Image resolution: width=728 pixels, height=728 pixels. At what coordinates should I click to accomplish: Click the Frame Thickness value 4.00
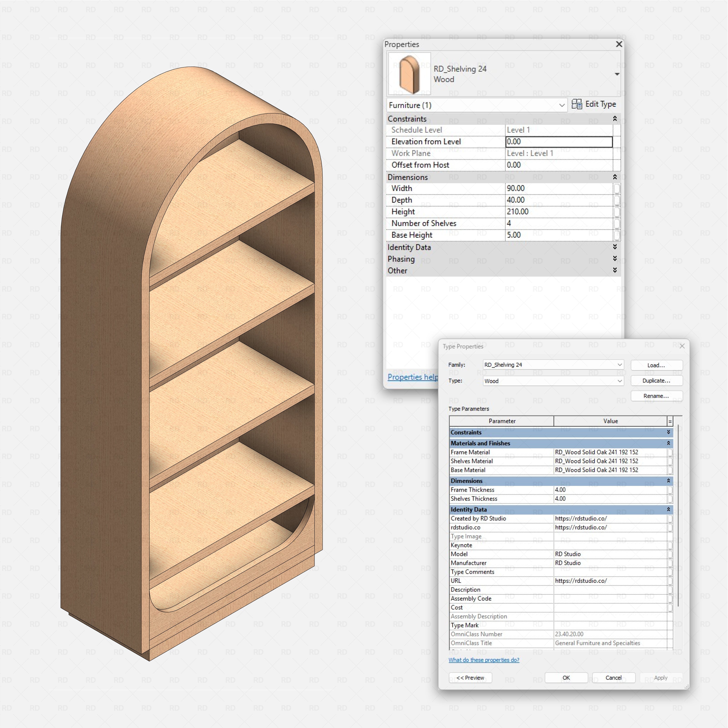[x=610, y=490]
